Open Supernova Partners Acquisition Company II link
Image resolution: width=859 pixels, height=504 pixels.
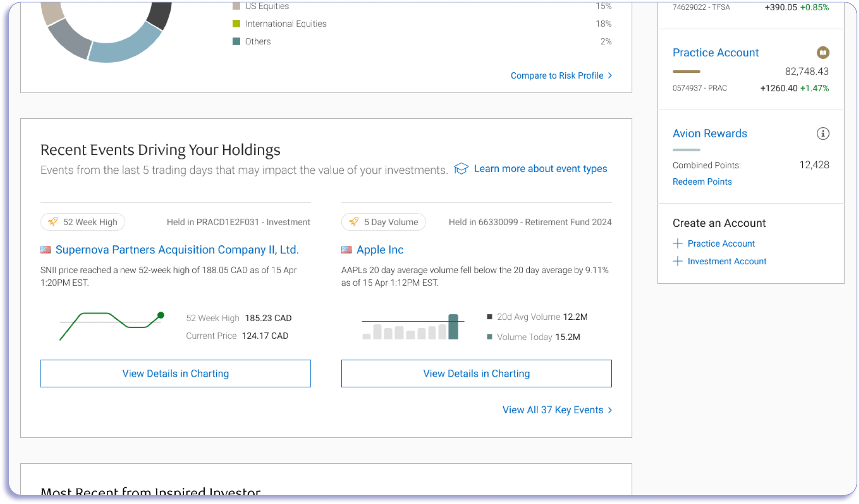177,250
